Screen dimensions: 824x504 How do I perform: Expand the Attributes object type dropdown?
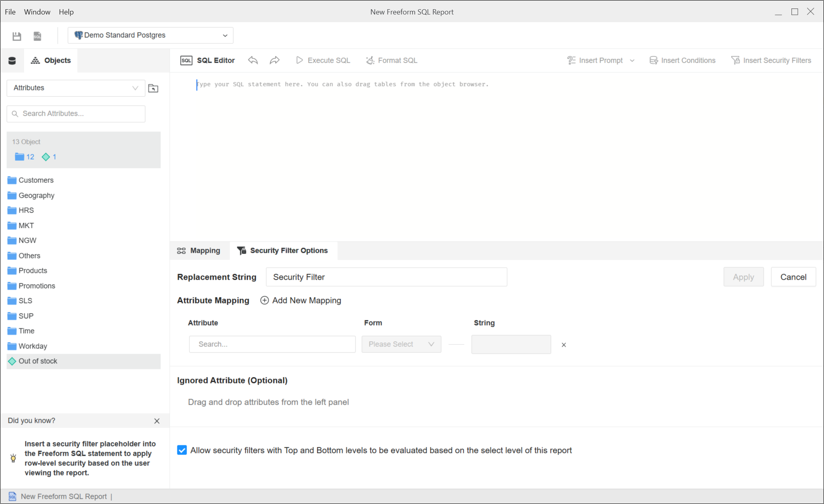[x=76, y=88]
